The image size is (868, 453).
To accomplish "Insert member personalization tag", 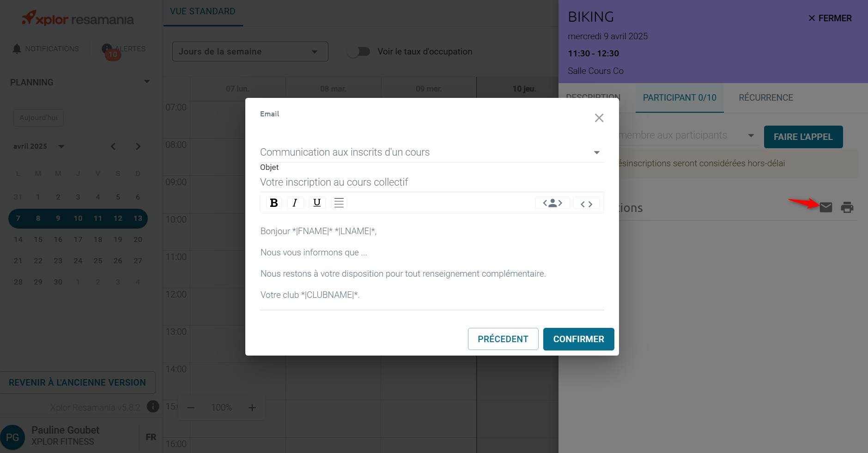I will (x=552, y=203).
